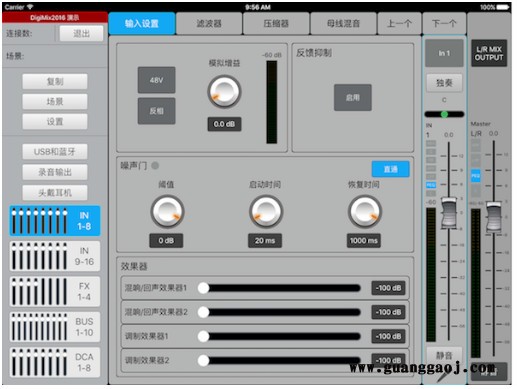
Task: Click the 阈值 threshold knob
Action: click(x=167, y=211)
